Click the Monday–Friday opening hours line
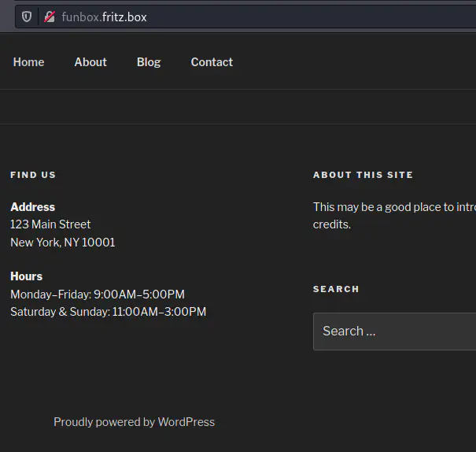This screenshot has height=452, width=476. click(x=98, y=295)
